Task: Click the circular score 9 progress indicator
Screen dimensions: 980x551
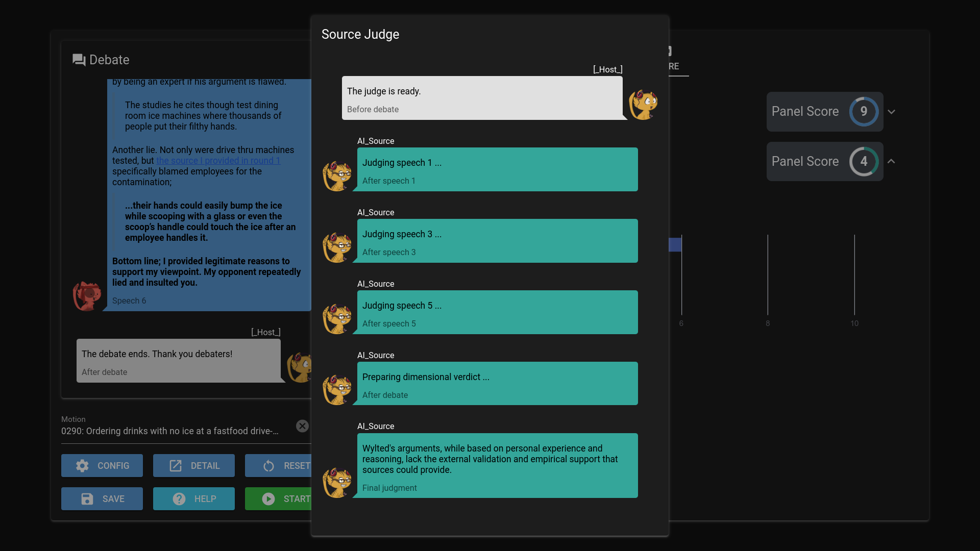Action: (864, 111)
